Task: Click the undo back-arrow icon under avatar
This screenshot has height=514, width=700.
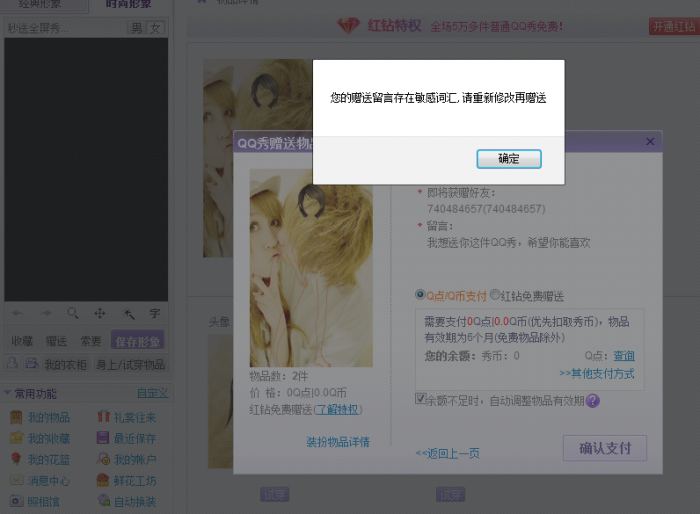Action: point(17,313)
